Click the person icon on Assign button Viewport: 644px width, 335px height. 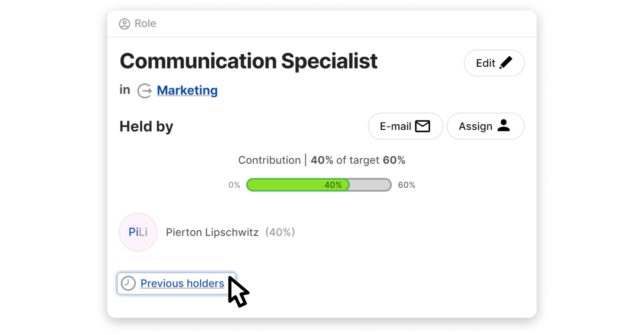point(504,126)
